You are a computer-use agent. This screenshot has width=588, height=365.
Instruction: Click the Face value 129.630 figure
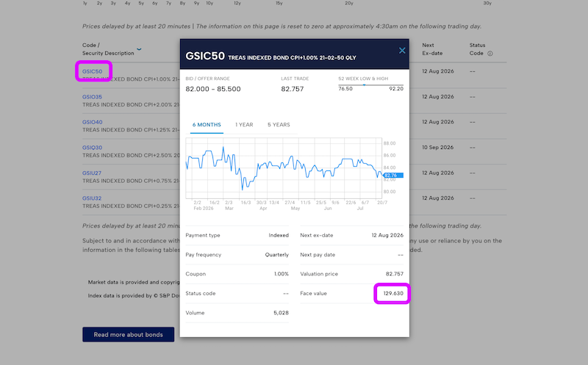[x=393, y=294]
